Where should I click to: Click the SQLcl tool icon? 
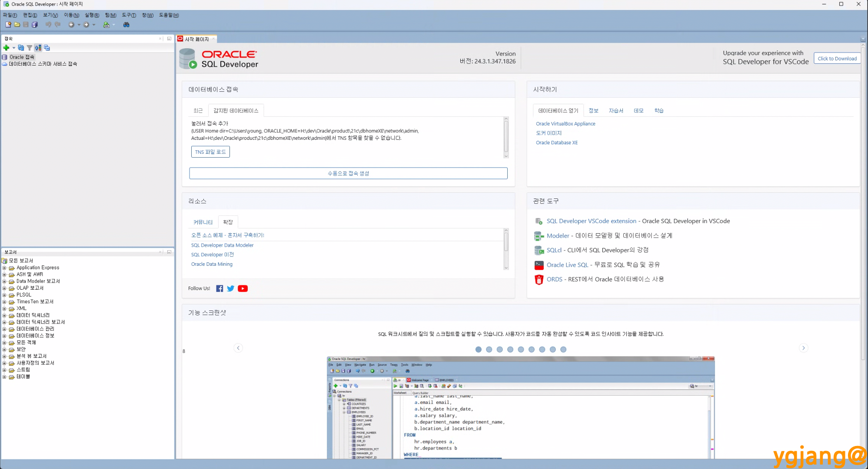point(539,251)
